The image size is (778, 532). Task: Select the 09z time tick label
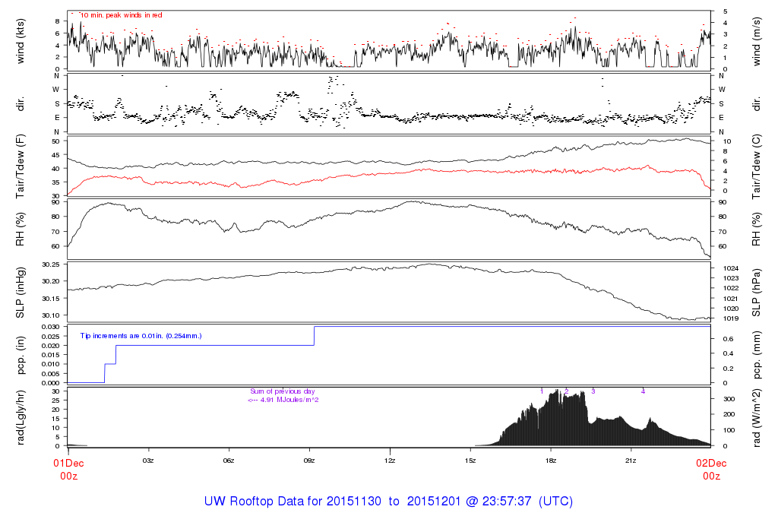[x=309, y=461]
